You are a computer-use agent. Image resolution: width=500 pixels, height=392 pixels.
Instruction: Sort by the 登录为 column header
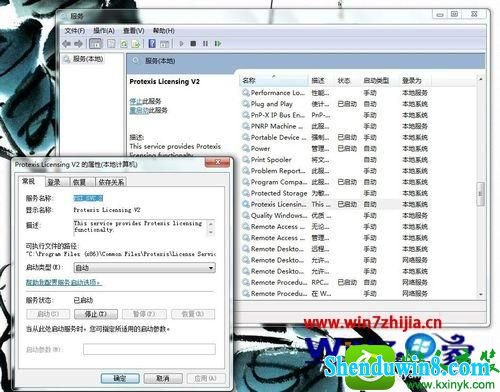tap(415, 80)
